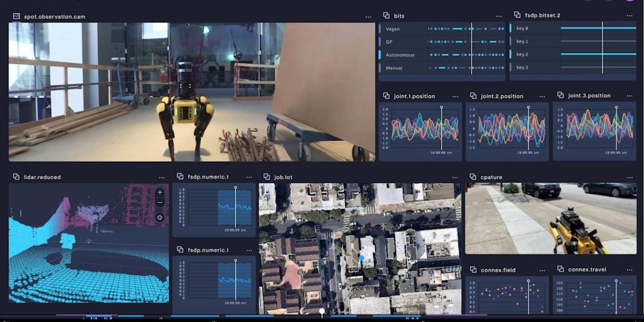Click the icon of the upper fsdp.numeric.1 panel
The width and height of the screenshot is (644, 322).
(180, 176)
